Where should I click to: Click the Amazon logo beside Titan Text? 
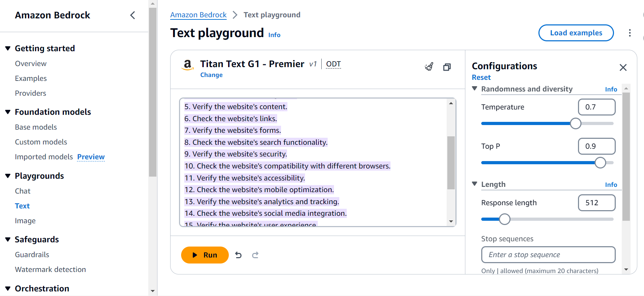tap(187, 65)
